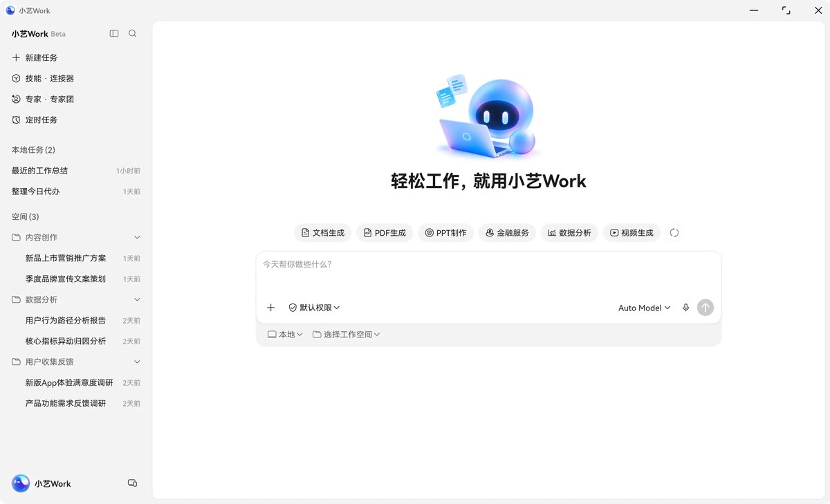
Task: Refresh the quick action suggestions
Action: point(674,233)
